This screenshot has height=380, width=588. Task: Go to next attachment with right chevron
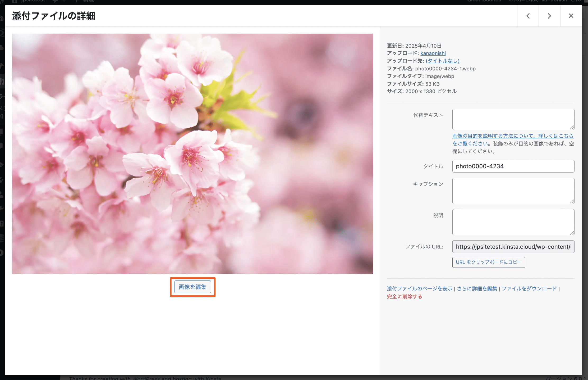coord(549,16)
